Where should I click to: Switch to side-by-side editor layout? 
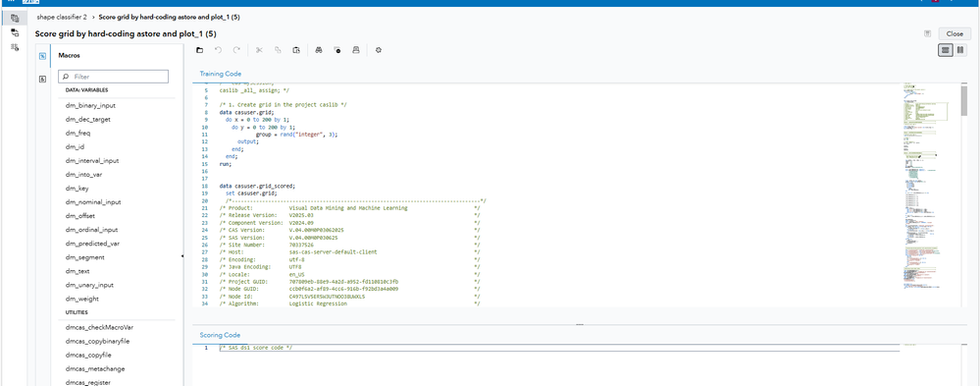pyautogui.click(x=959, y=50)
